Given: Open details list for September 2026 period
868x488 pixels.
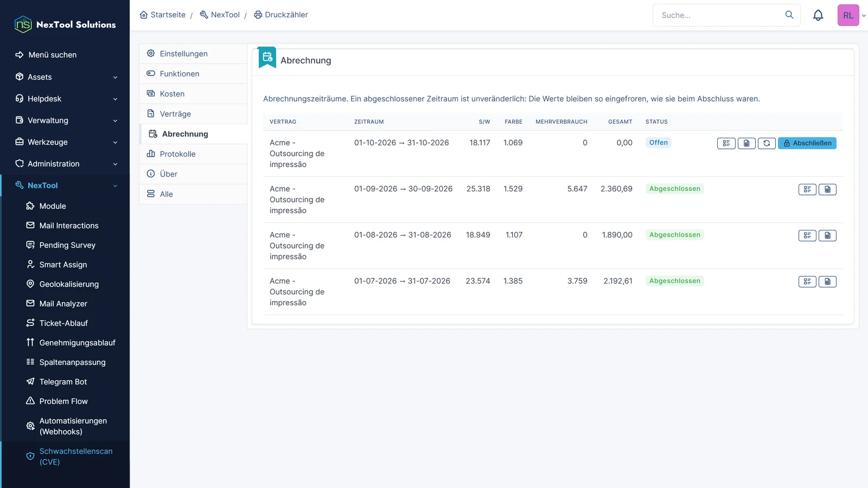Looking at the screenshot, I should 807,189.
